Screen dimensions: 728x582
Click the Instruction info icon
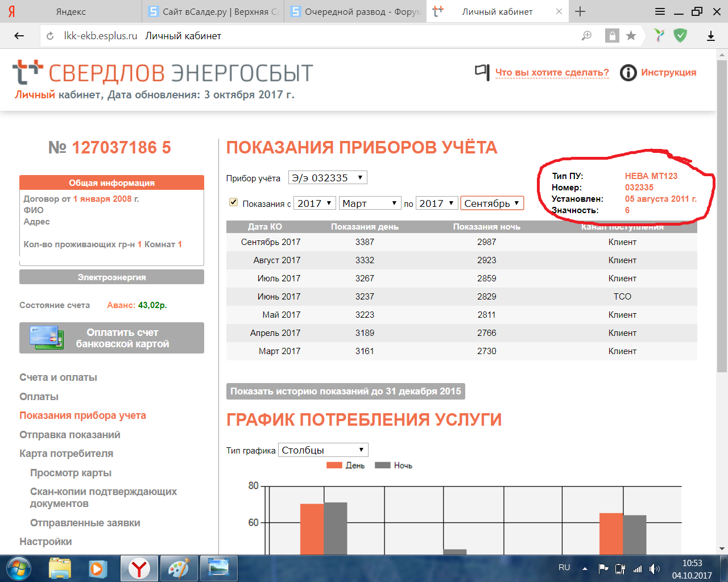pyautogui.click(x=628, y=73)
